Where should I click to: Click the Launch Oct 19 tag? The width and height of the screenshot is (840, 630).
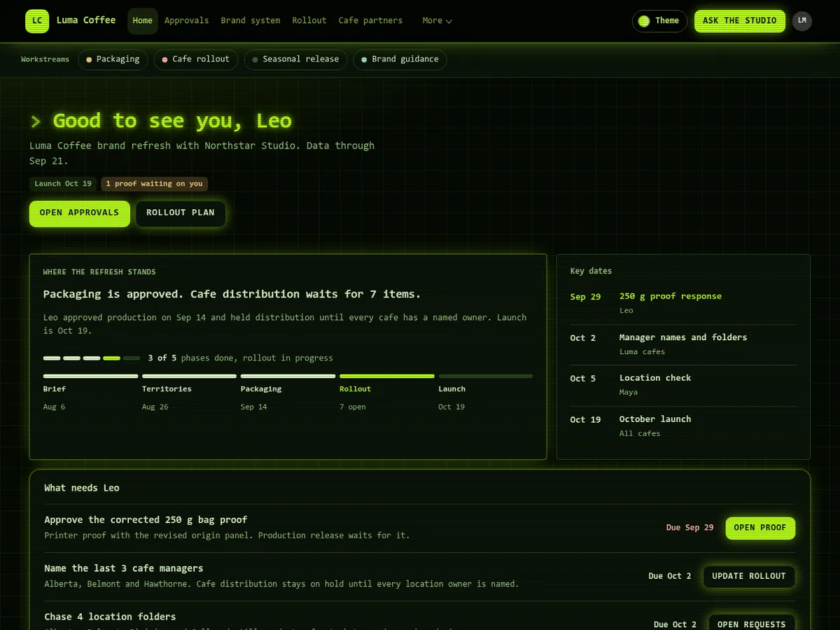pos(63,183)
